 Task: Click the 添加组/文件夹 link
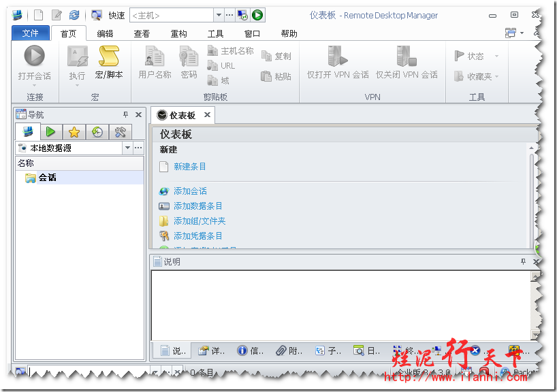200,221
